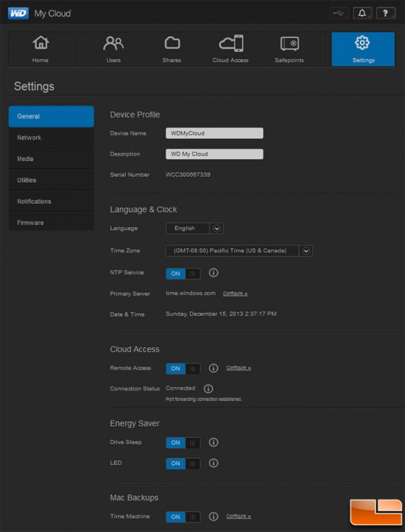Disable the Drive Sleep setting
The width and height of the screenshot is (405, 532).
point(182,442)
